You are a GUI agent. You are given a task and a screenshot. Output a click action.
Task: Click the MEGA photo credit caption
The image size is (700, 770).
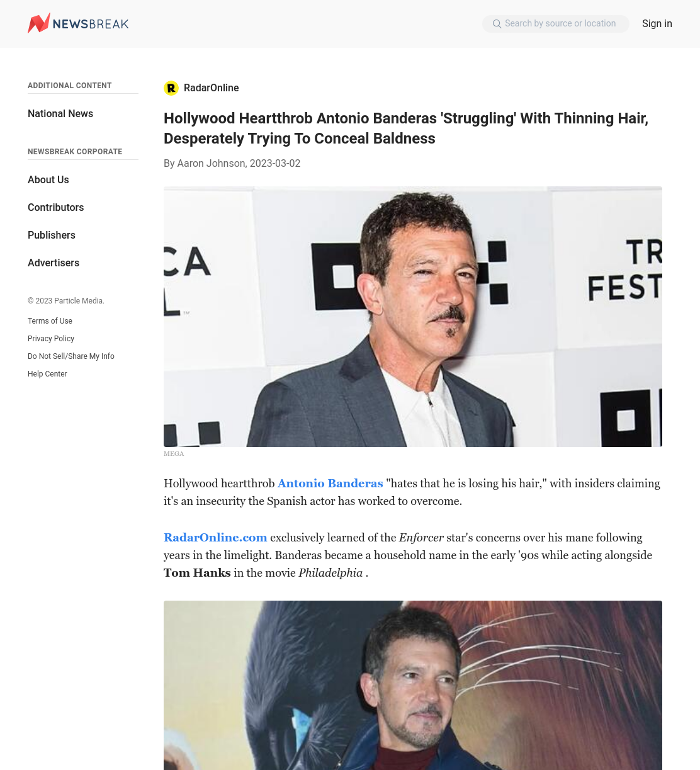point(174,454)
